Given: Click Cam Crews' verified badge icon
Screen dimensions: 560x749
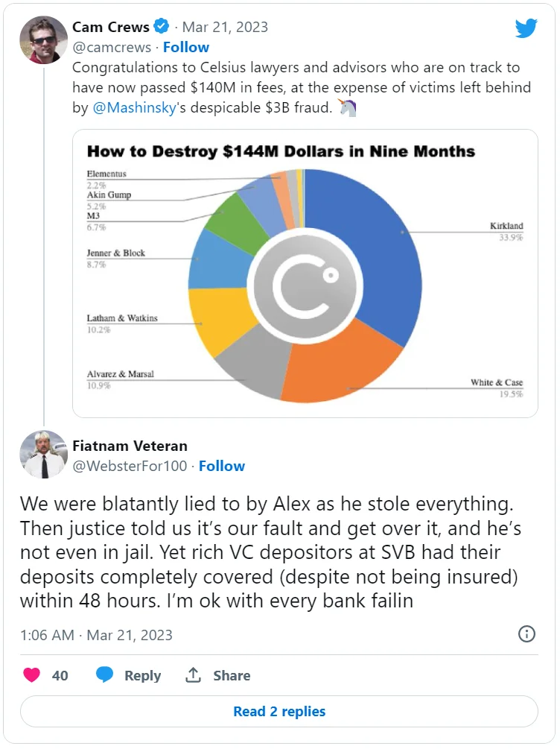Looking at the screenshot, I should (162, 27).
